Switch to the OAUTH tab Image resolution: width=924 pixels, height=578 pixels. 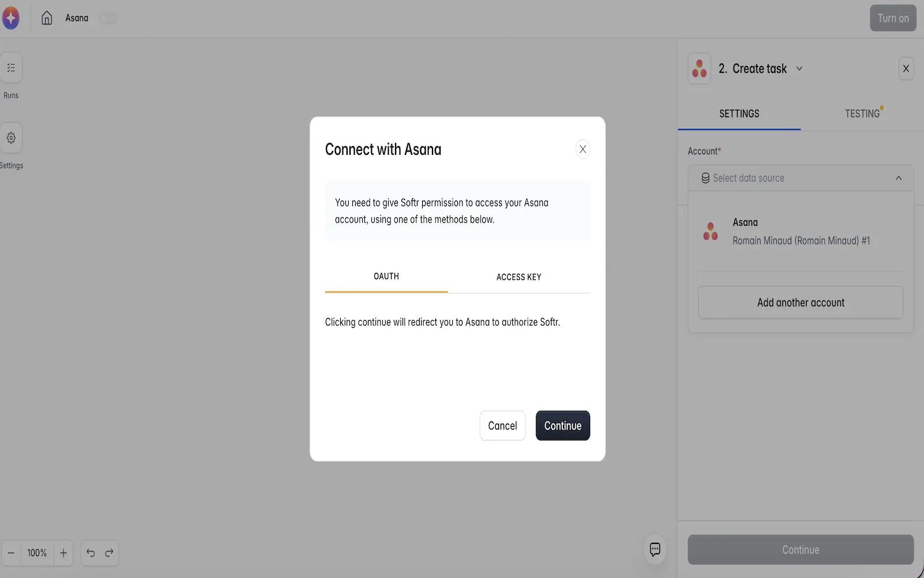pos(386,276)
